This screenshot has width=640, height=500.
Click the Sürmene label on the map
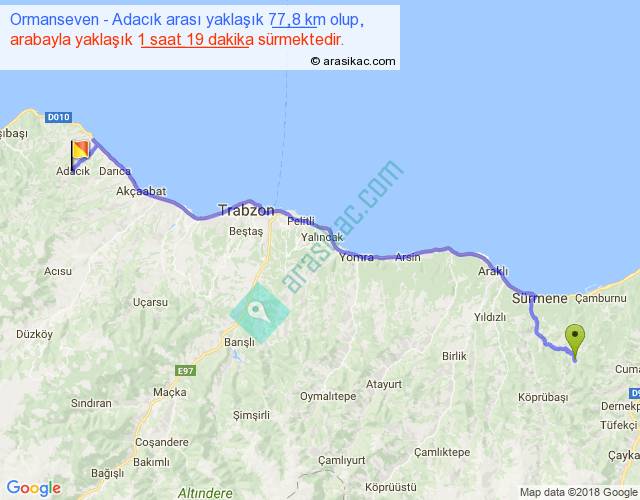(539, 298)
